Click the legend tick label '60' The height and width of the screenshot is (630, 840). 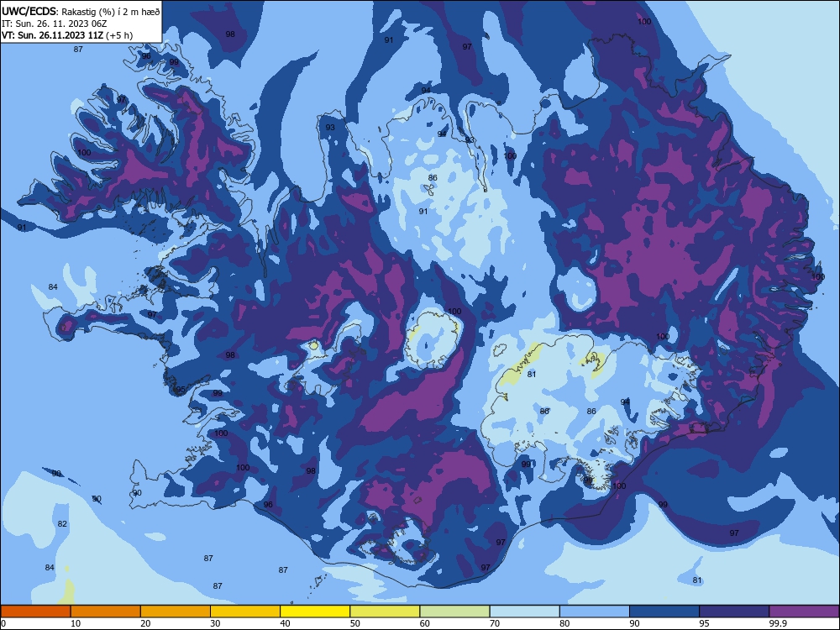[x=425, y=623]
